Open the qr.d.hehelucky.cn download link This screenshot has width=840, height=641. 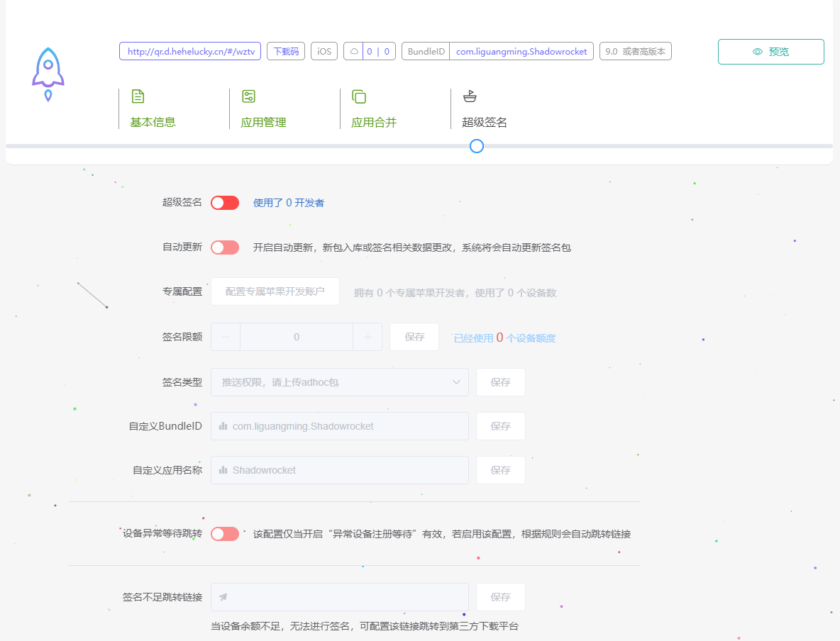click(x=190, y=52)
